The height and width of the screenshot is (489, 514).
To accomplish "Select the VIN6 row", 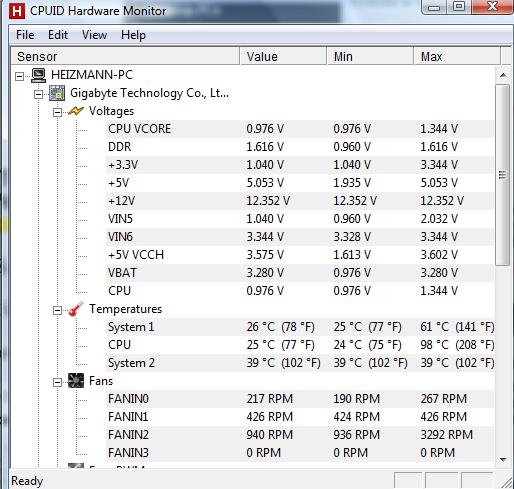I will click(x=300, y=237).
